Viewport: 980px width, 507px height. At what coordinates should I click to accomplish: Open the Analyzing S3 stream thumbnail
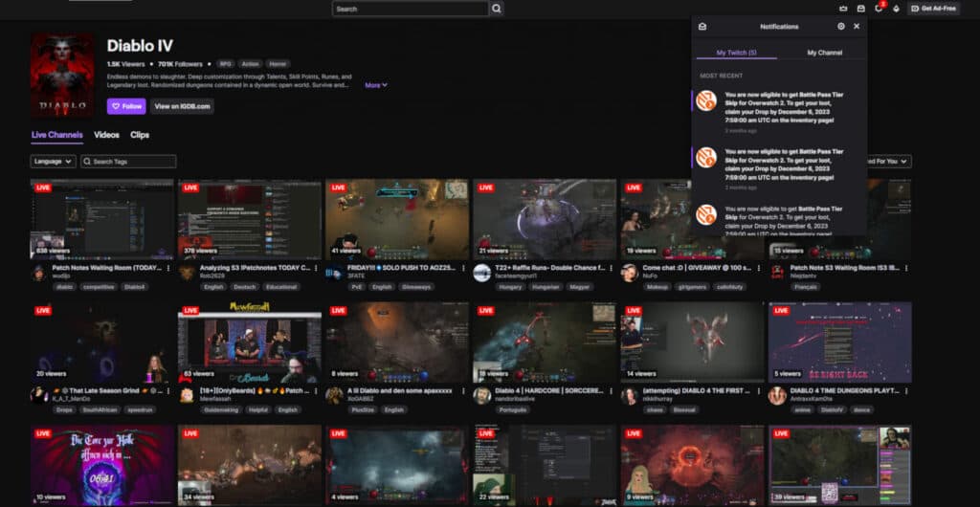click(x=250, y=219)
